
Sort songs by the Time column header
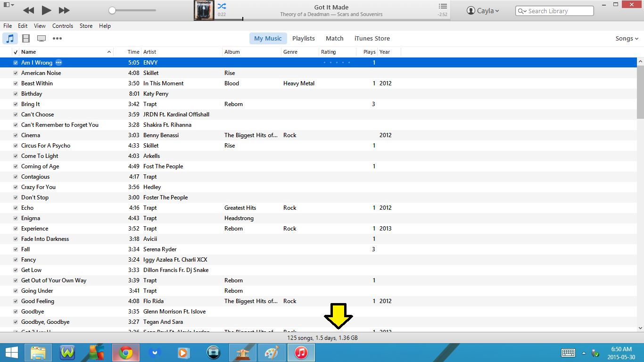(127, 52)
